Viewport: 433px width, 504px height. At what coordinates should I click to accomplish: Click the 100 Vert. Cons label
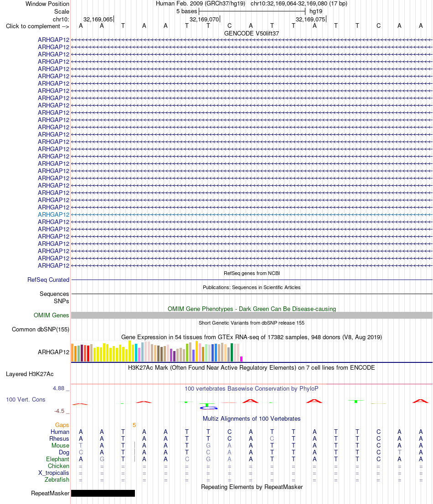(26, 400)
